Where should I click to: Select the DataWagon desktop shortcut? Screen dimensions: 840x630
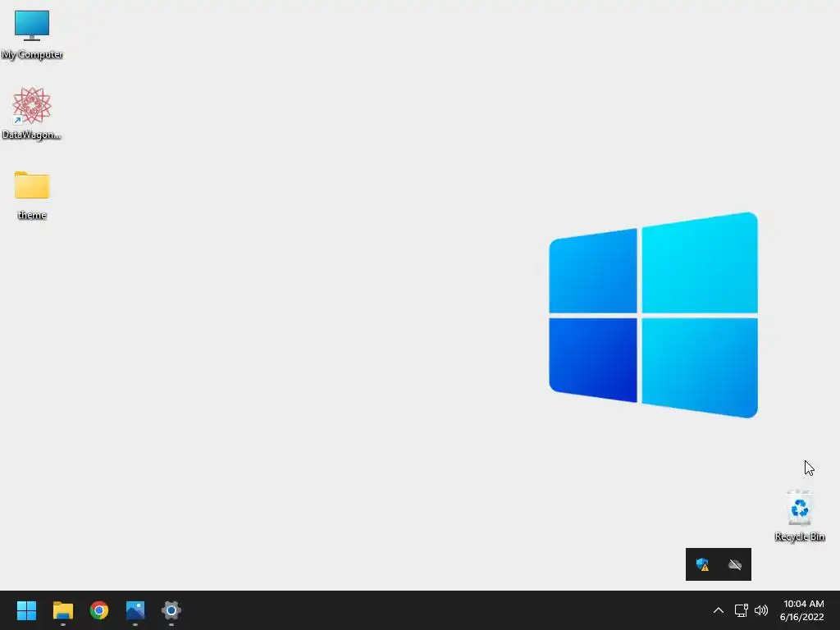pos(32,113)
